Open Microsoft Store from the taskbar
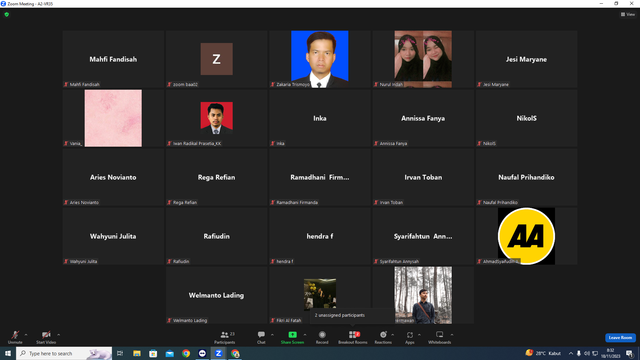This screenshot has width=640, height=360. (x=153, y=353)
